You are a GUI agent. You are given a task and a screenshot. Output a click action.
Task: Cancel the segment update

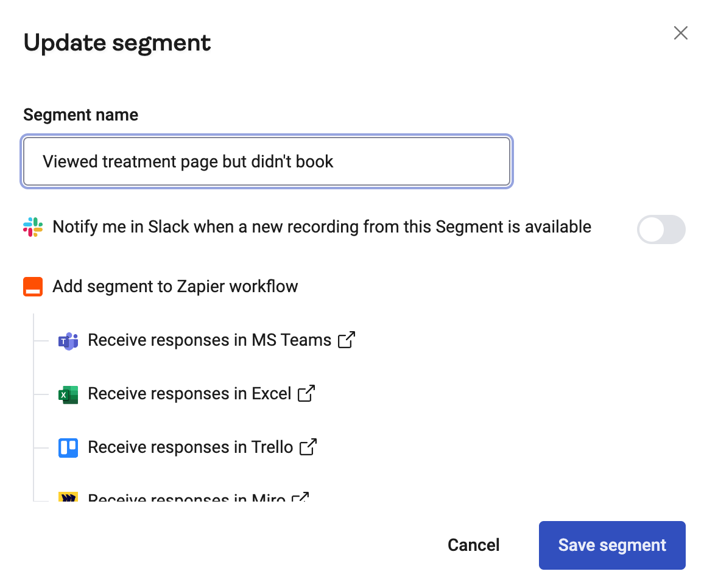473,545
